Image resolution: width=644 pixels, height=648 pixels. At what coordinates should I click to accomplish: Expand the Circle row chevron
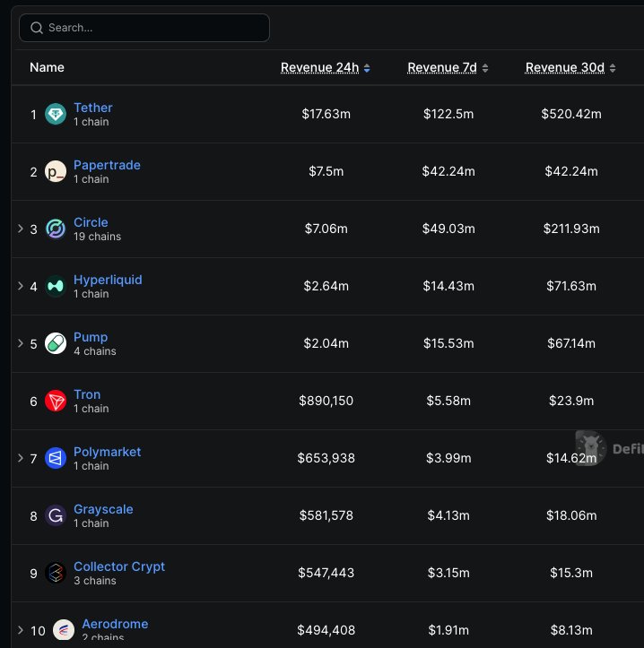pos(21,229)
